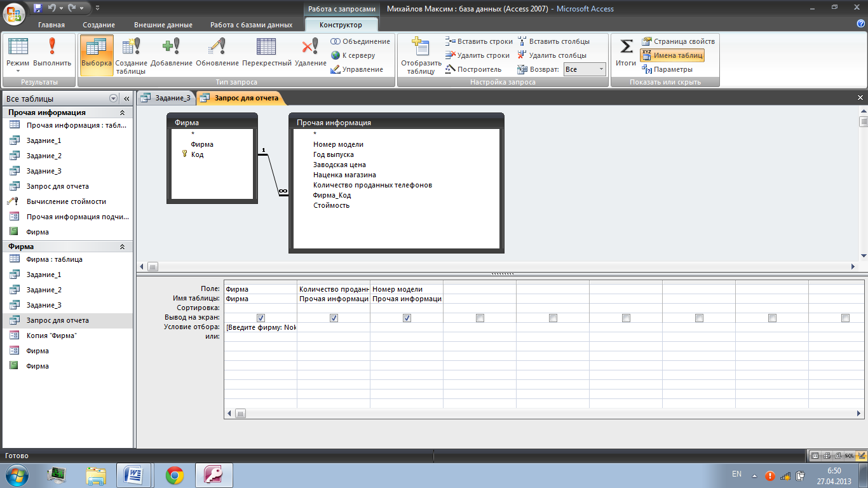The image size is (868, 488).
Task: Open Работа с базами данных tab
Action: 252,25
